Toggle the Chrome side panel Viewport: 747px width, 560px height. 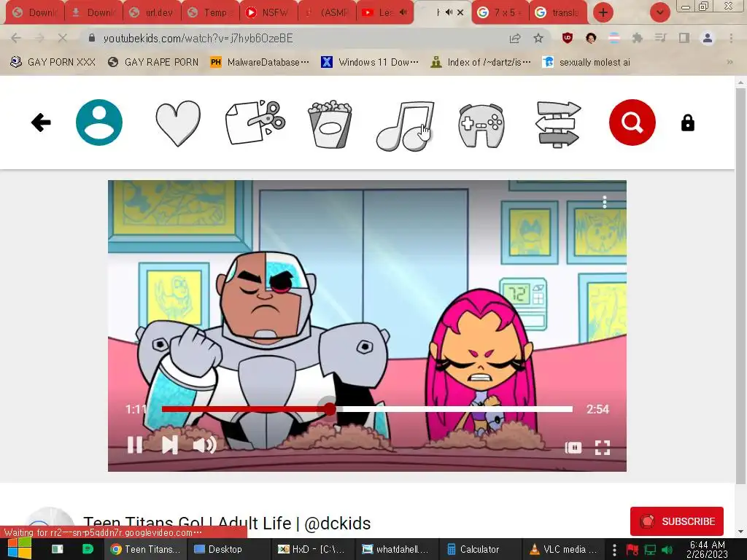tap(684, 38)
